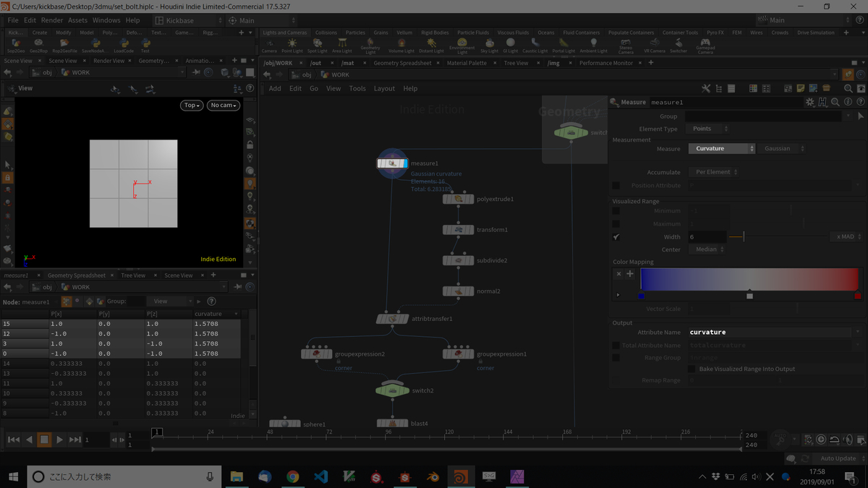Check Bake Visualized Range Into Output
Image resolution: width=868 pixels, height=488 pixels.
[692, 369]
